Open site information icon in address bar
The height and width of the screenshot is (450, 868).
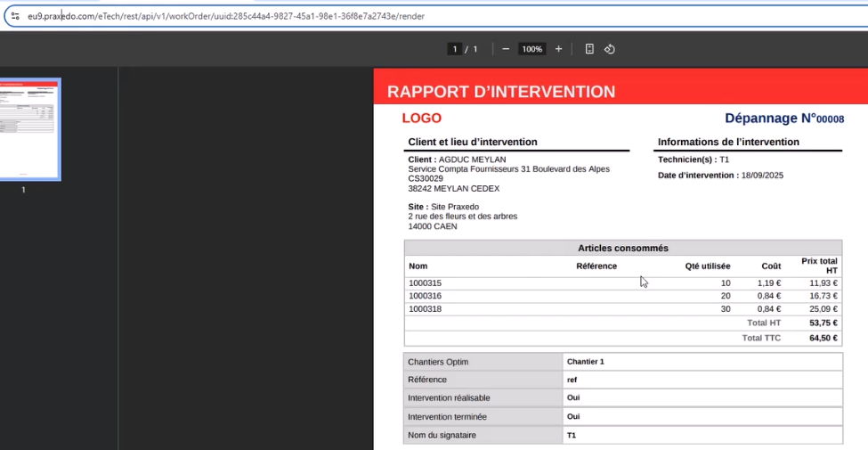pyautogui.click(x=15, y=16)
